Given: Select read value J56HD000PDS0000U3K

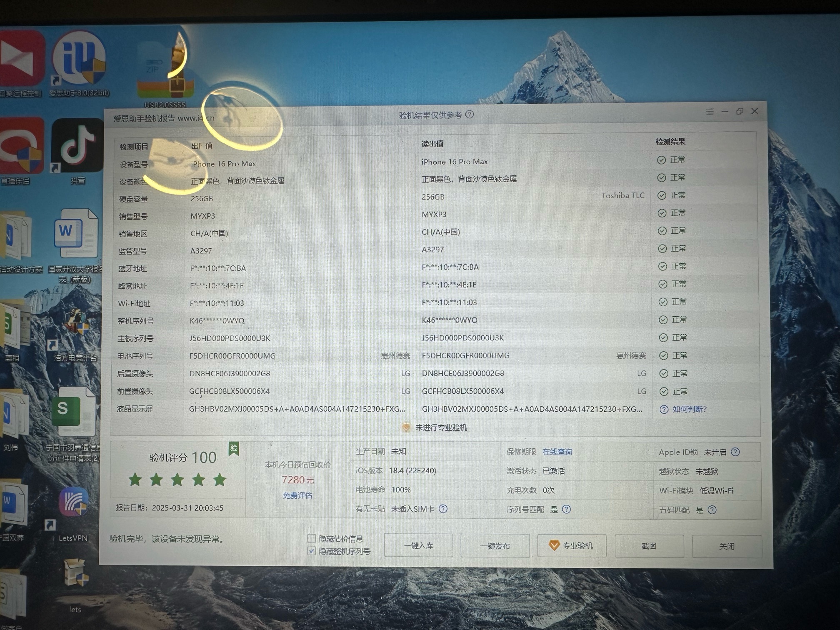Looking at the screenshot, I should click(463, 338).
